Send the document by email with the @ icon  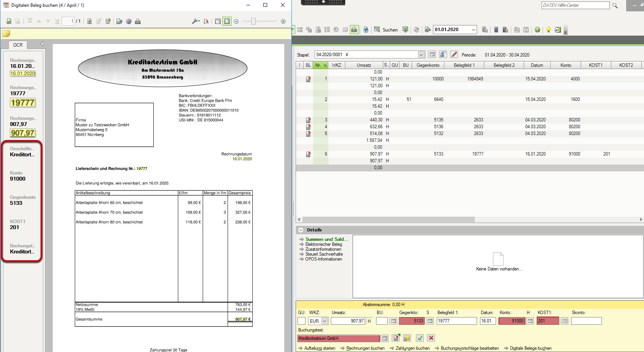click(129, 22)
